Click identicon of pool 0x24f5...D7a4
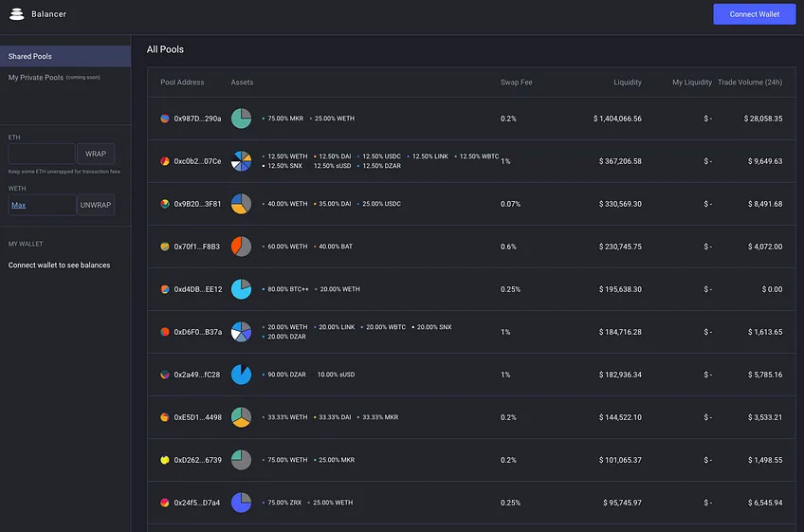Image resolution: width=804 pixels, height=532 pixels. (165, 503)
